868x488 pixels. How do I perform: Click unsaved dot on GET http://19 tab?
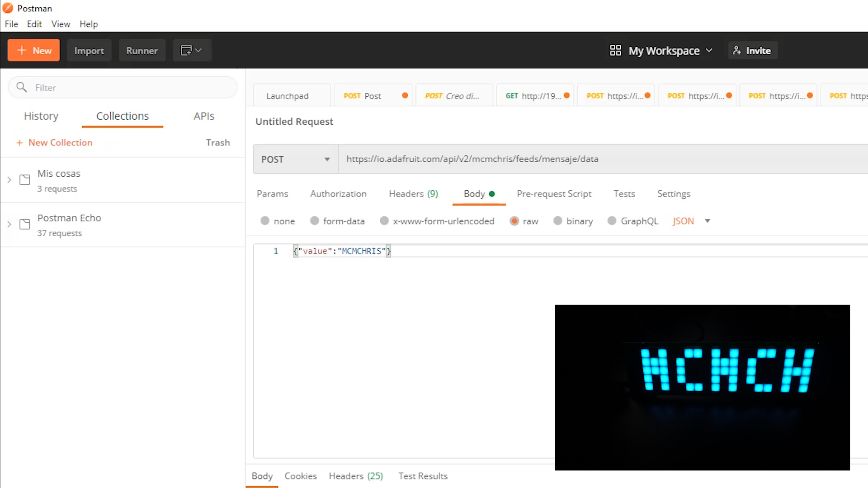coord(566,95)
